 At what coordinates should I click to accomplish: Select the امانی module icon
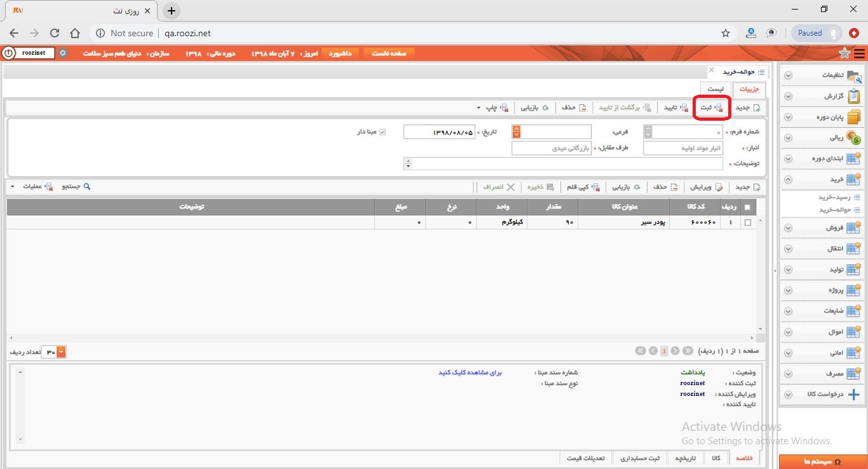coord(854,353)
